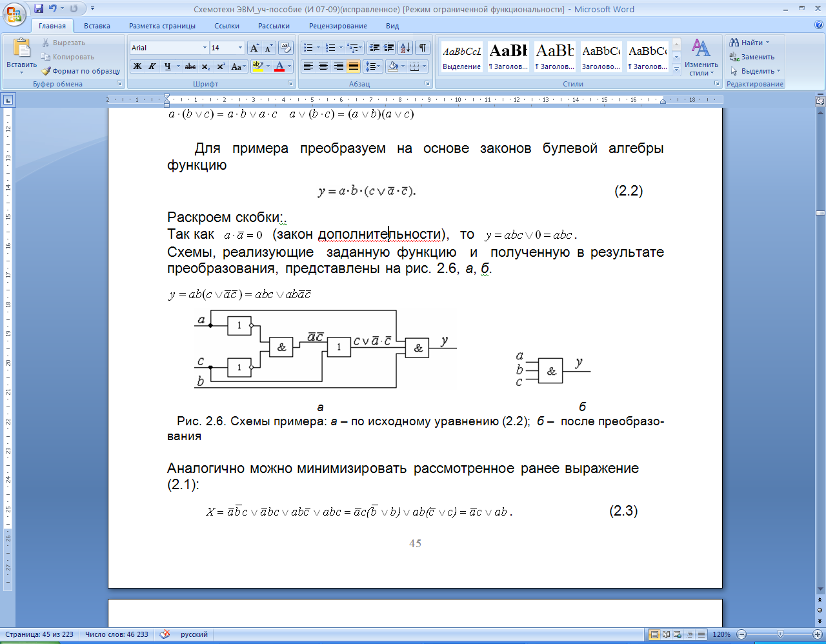
Task: Align text left
Action: pyautogui.click(x=308, y=66)
